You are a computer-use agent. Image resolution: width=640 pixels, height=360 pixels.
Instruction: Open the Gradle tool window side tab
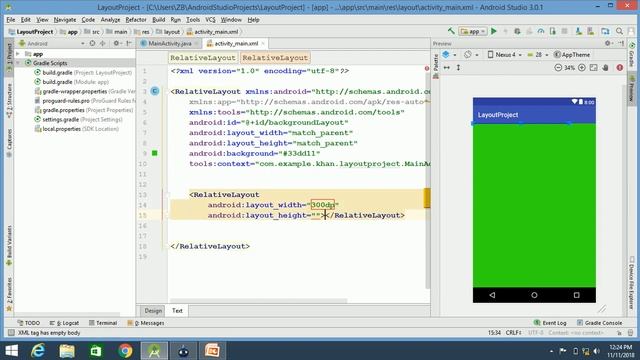[x=632, y=56]
